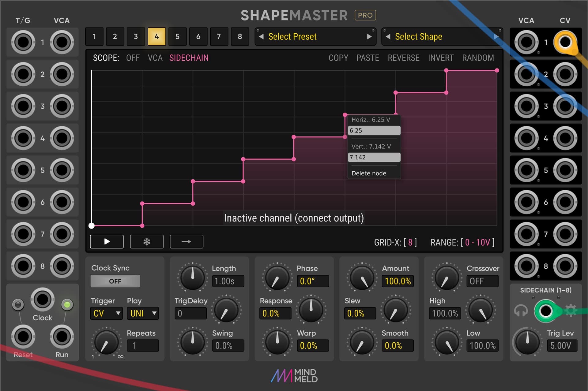This screenshot has height=391, width=588.
Task: Click the Select Shape left arrow
Action: (x=388, y=37)
